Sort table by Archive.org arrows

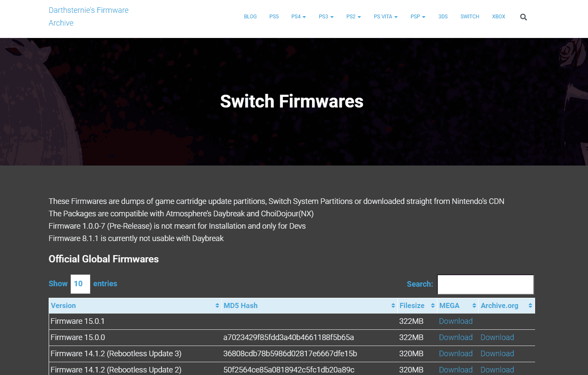point(530,305)
